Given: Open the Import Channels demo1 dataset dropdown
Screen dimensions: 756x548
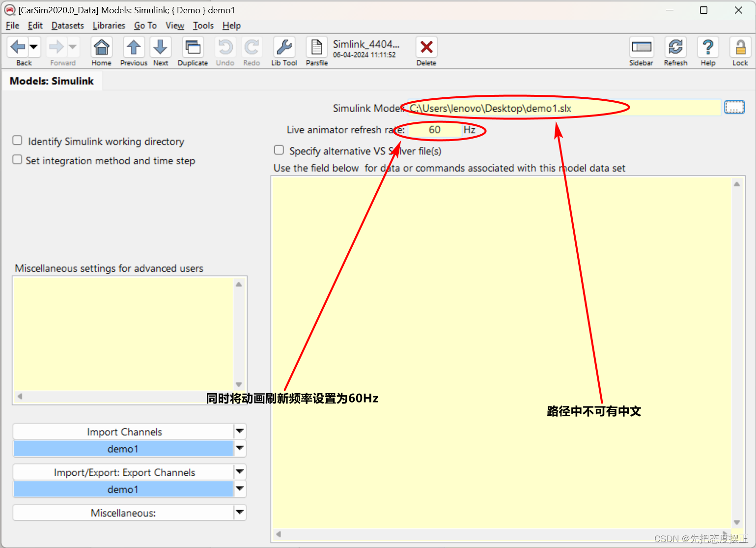Looking at the screenshot, I should click(240, 448).
